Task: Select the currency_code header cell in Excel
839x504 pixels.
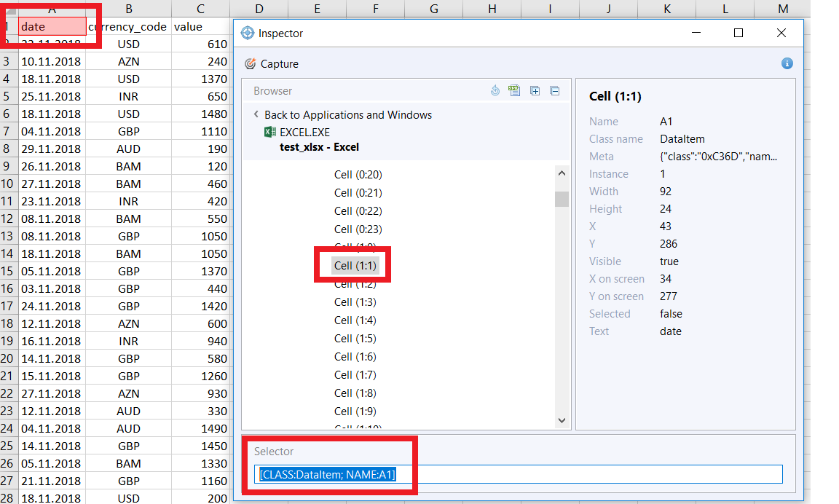Action: pos(128,27)
